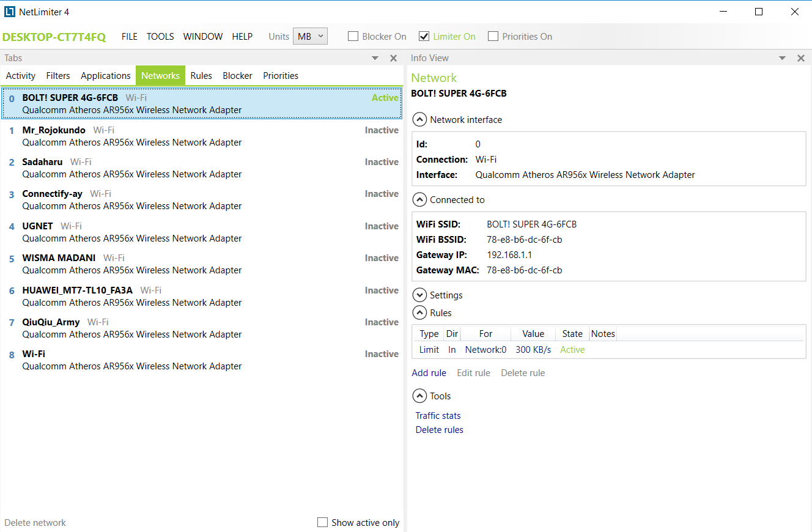
Task: Click the Gateway IP value 192.168.1.1
Action: pos(509,255)
